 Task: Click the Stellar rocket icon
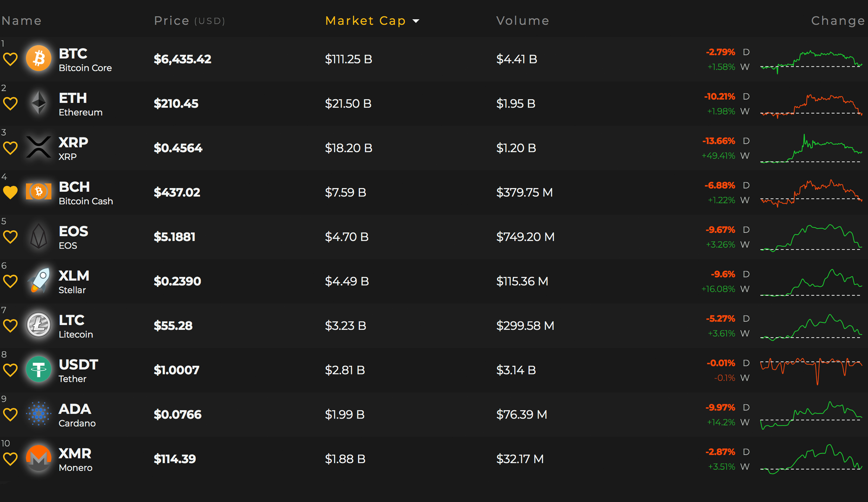pyautogui.click(x=39, y=281)
